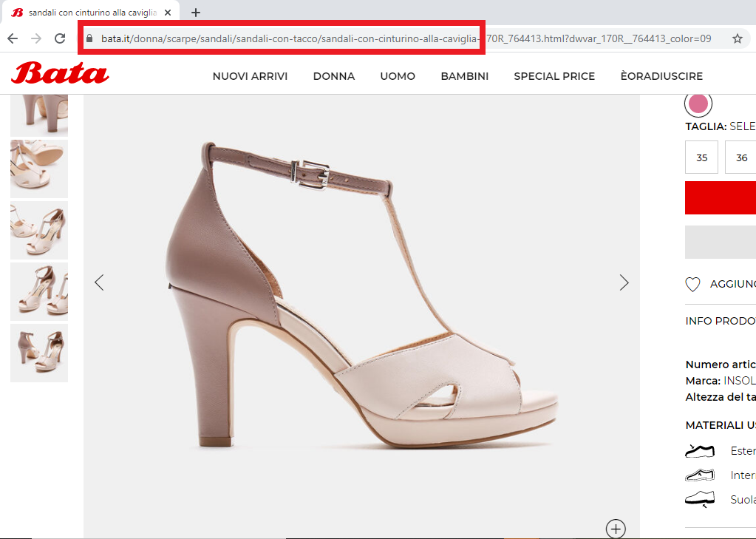Click the Numero artic label
This screenshot has width=756, height=539.
point(721,365)
